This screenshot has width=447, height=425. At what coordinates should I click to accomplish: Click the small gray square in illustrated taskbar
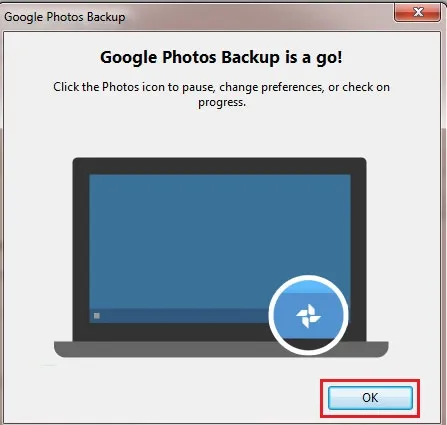[97, 315]
